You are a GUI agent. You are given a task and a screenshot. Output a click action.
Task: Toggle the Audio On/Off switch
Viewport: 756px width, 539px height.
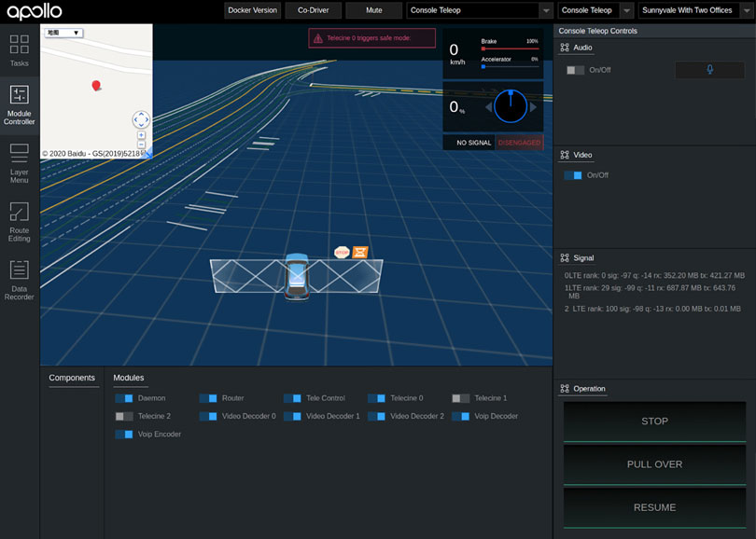click(575, 70)
